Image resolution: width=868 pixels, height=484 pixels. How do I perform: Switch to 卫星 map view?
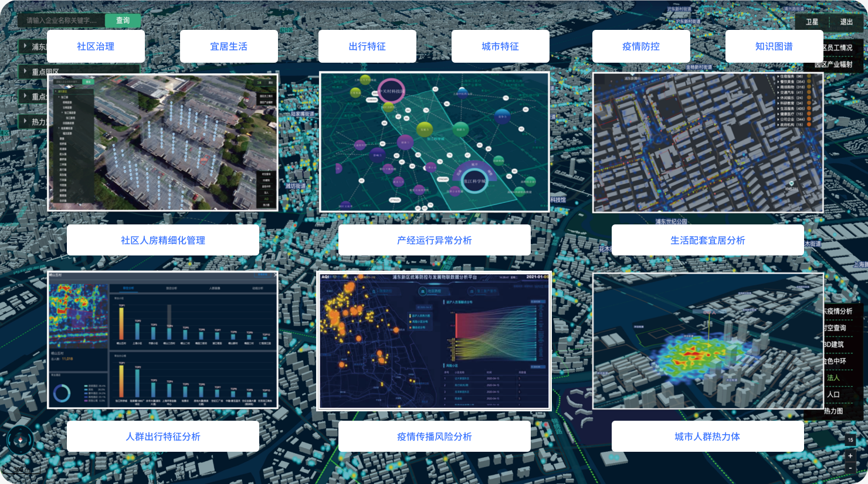point(812,22)
